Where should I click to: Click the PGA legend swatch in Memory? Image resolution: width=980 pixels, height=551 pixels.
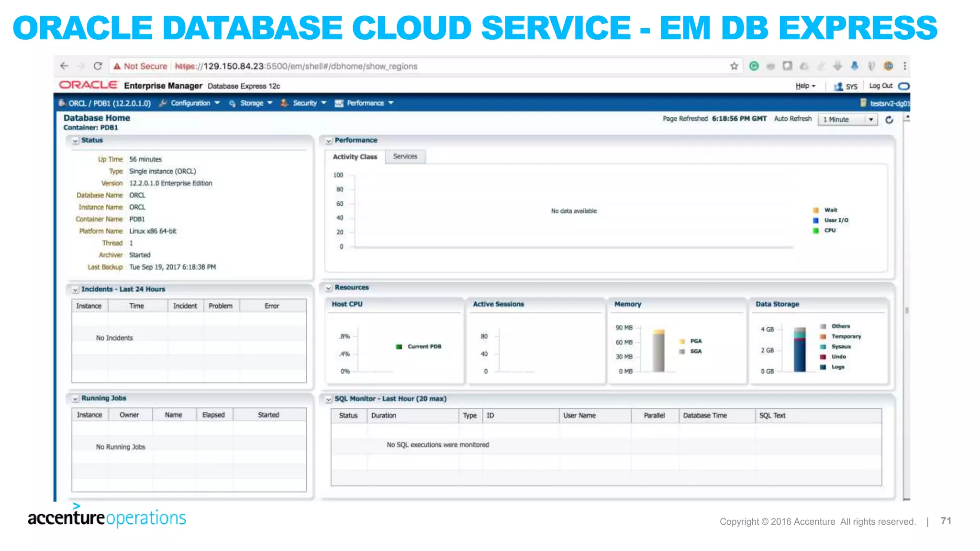point(682,342)
